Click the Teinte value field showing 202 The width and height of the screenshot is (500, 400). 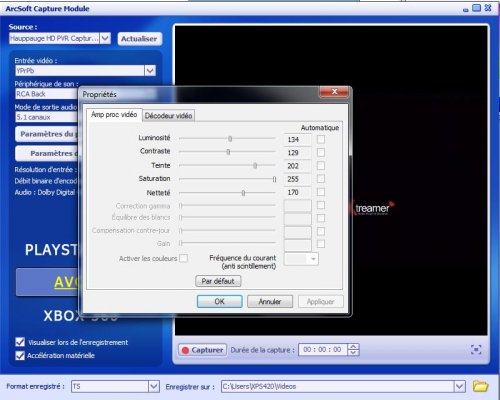coord(297,166)
